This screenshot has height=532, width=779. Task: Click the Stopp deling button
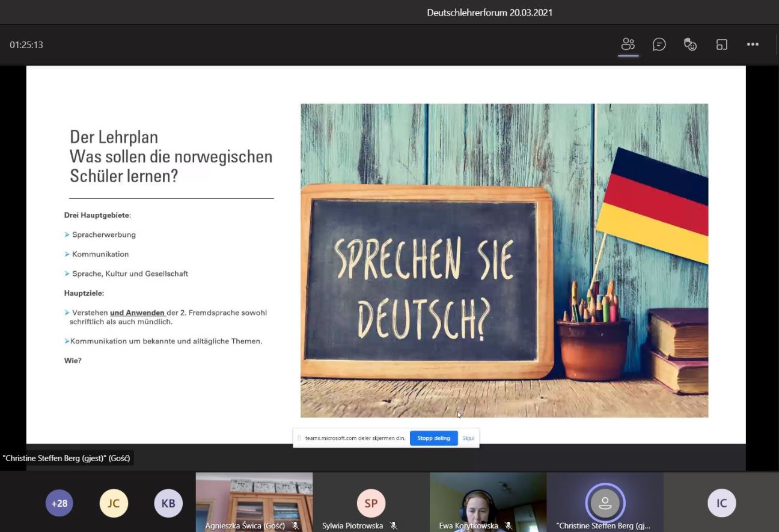tap(433, 438)
